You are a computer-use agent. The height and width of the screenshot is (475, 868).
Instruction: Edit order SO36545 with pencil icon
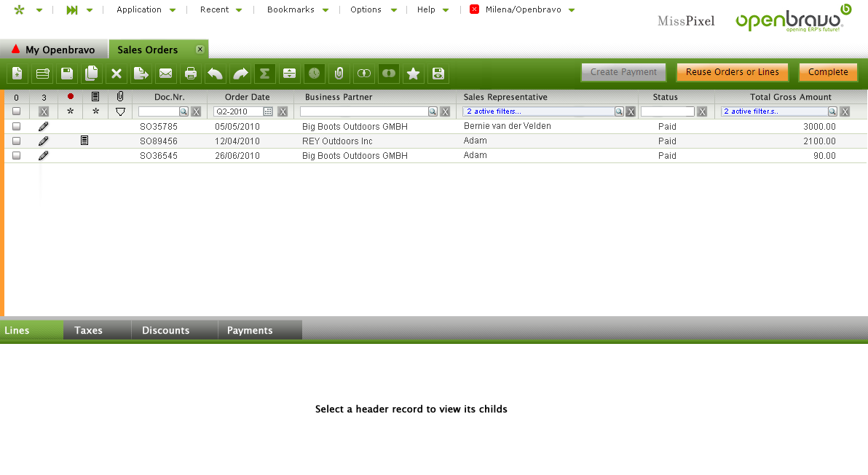point(43,156)
